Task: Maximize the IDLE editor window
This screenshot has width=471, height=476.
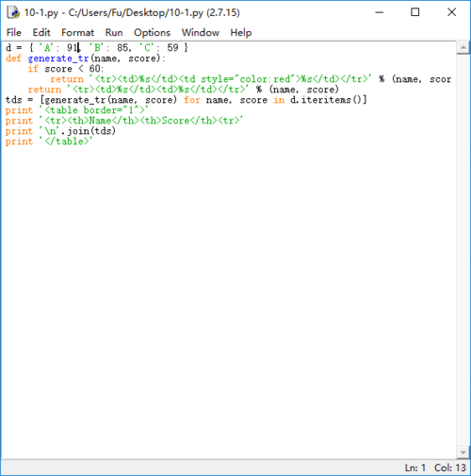Action: click(x=415, y=12)
